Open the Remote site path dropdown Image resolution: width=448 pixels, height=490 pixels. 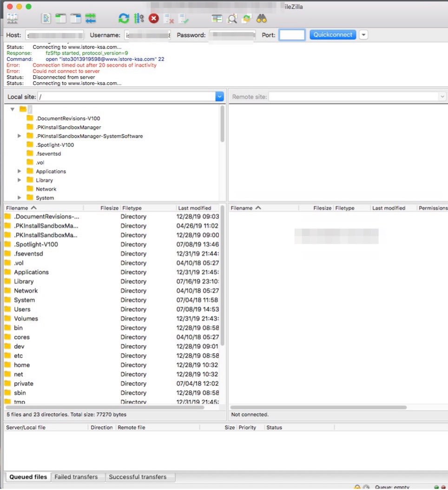click(442, 97)
